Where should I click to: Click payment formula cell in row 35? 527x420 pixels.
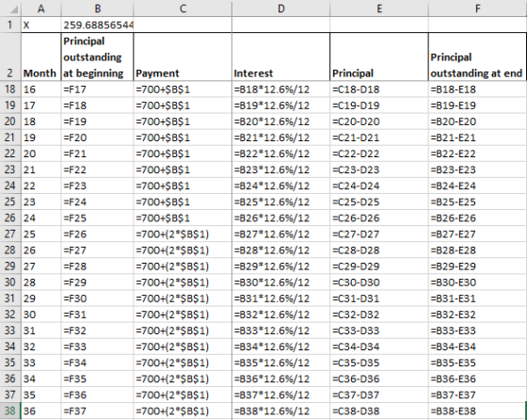183,363
